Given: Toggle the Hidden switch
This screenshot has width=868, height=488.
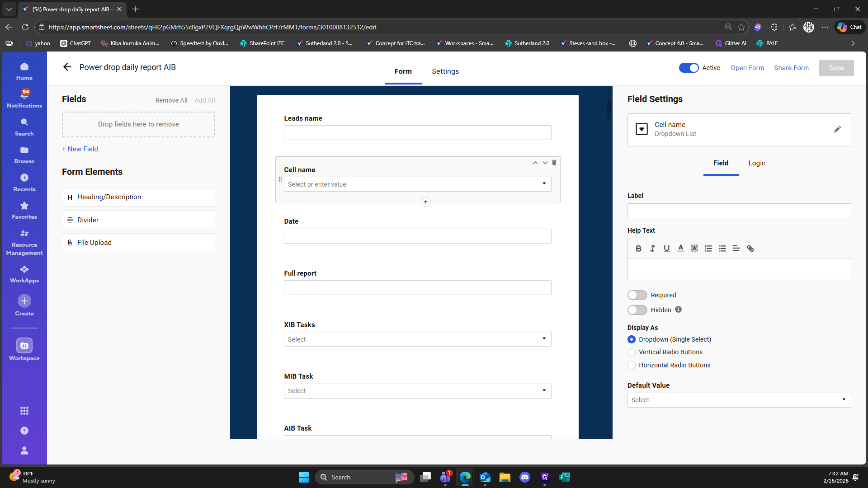Looking at the screenshot, I should tap(637, 310).
